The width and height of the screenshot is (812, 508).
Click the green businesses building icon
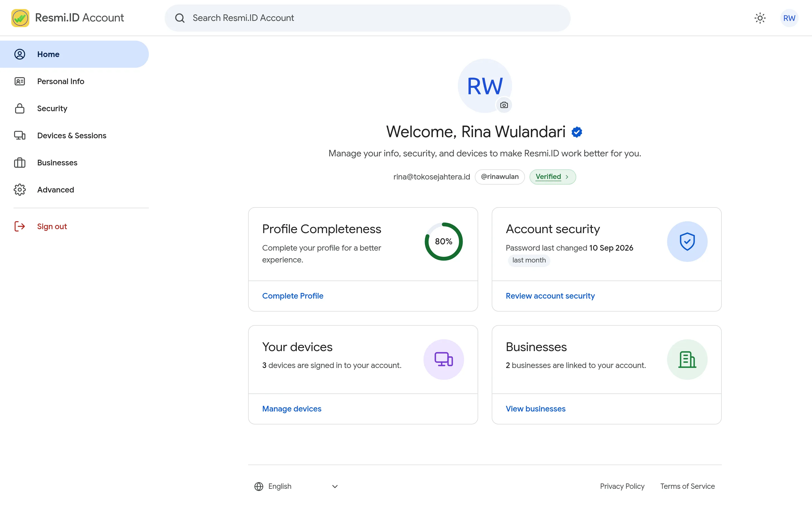687,359
